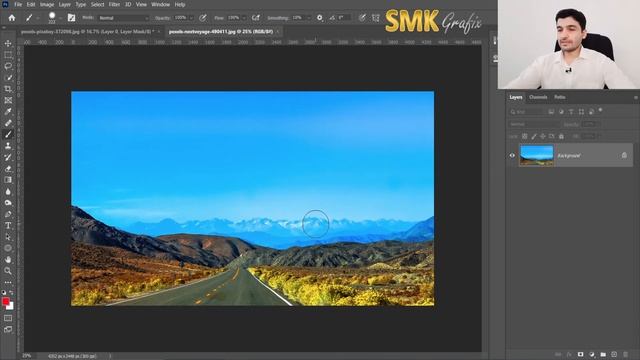Screen dimensions: 640x360
Task: Select the Path Selection tool
Action: tap(8, 237)
